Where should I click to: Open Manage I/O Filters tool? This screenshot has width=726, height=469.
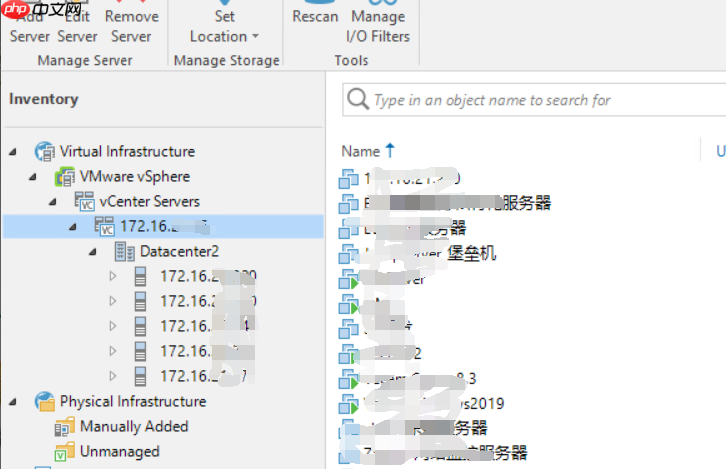(x=378, y=23)
